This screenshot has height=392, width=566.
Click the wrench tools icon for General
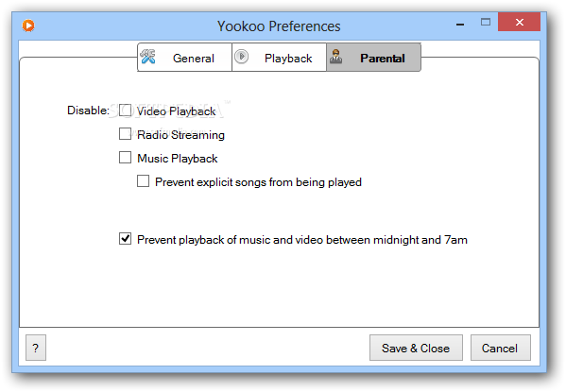point(148,57)
